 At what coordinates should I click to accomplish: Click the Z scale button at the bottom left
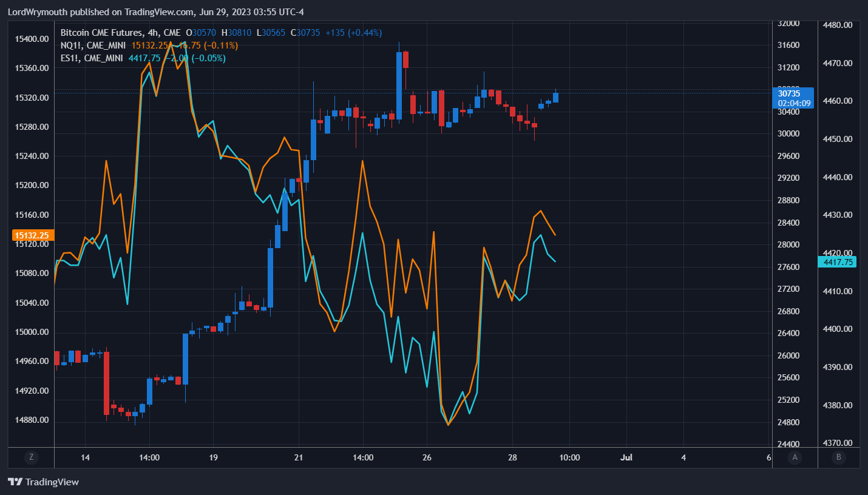pos(31,457)
